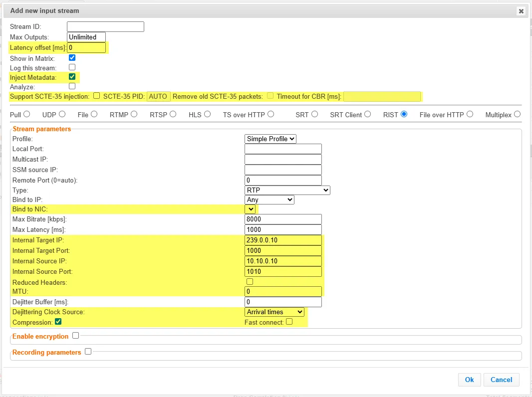532x397 pixels.
Task: Choose the File input type
Action: click(94, 114)
